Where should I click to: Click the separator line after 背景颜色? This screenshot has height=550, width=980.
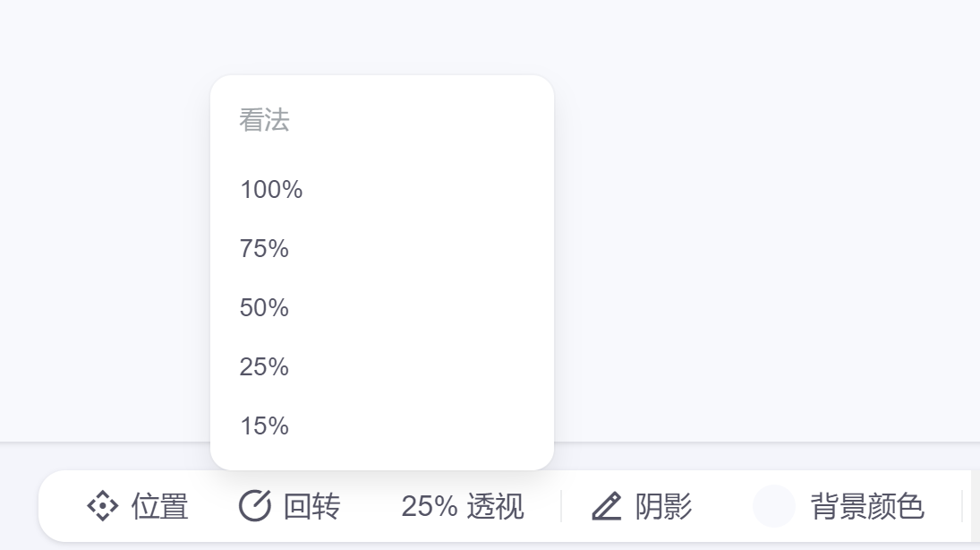pos(962,506)
